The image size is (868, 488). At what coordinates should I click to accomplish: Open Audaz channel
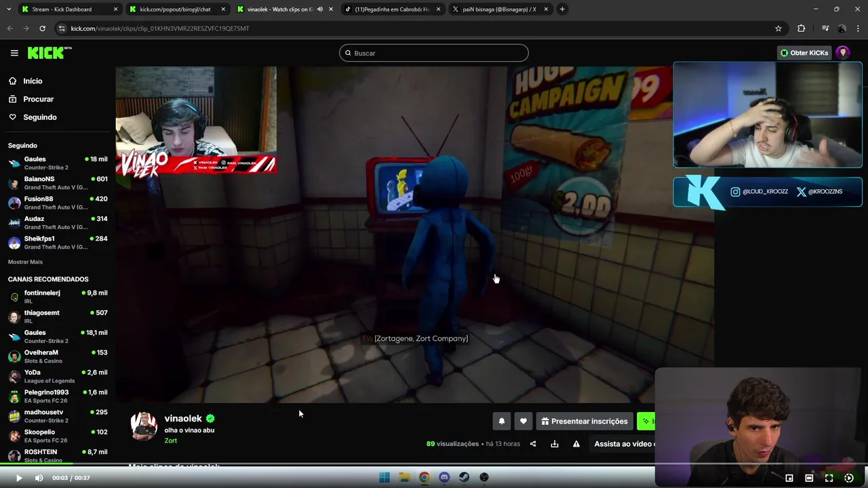click(58, 223)
